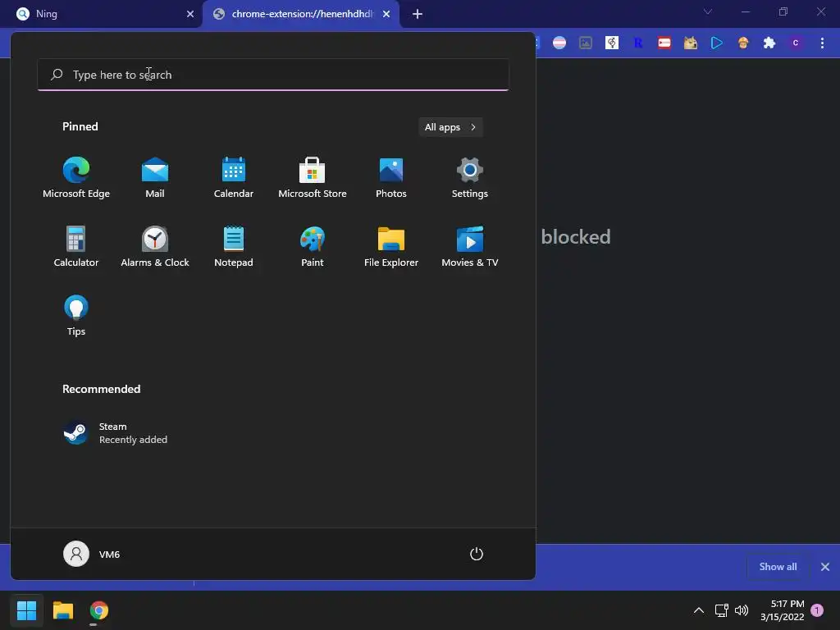
Task: Close the chrome-extension tab
Action: (x=386, y=14)
